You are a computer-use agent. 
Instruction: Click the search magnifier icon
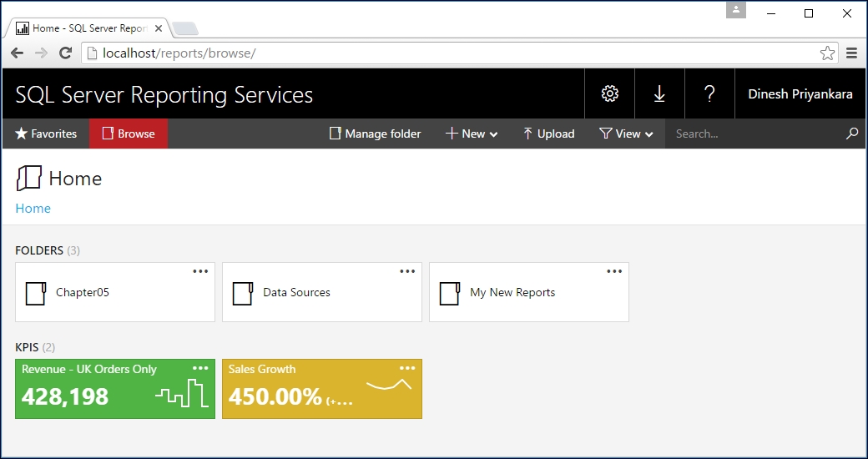point(852,134)
